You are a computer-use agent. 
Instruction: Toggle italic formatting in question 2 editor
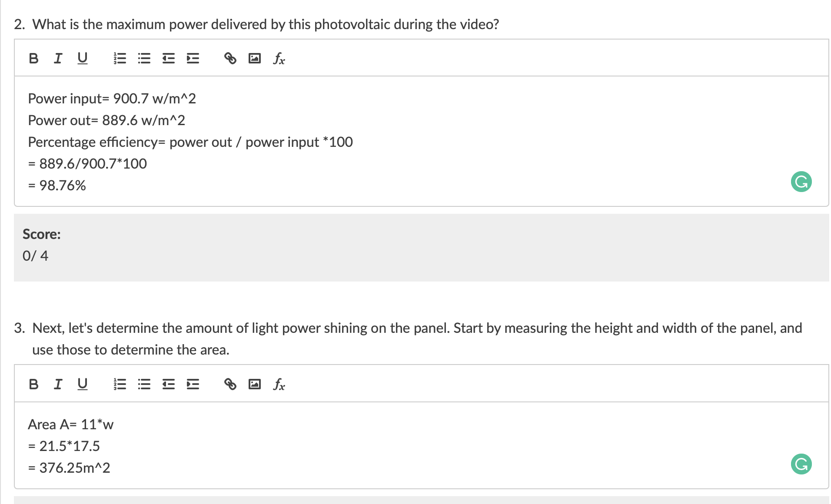[58, 58]
